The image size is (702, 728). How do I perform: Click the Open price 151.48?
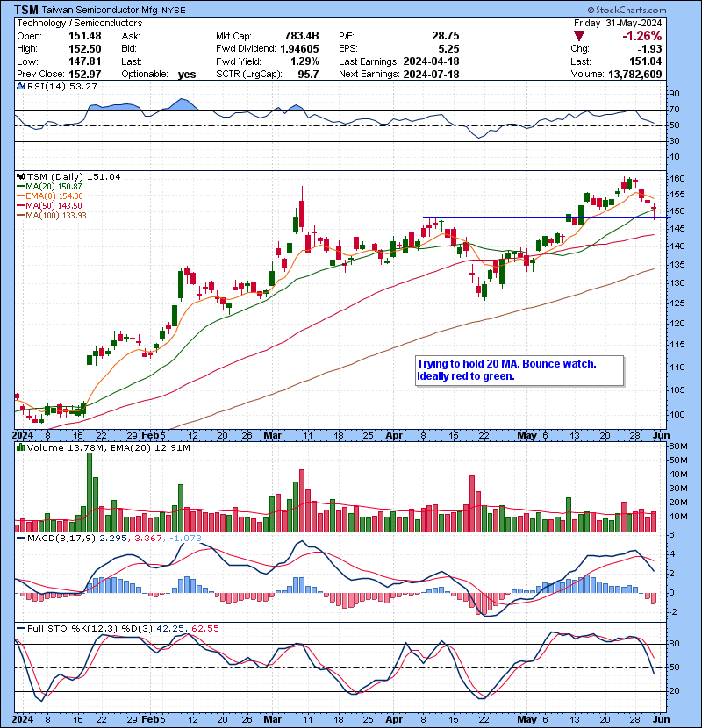pos(85,36)
